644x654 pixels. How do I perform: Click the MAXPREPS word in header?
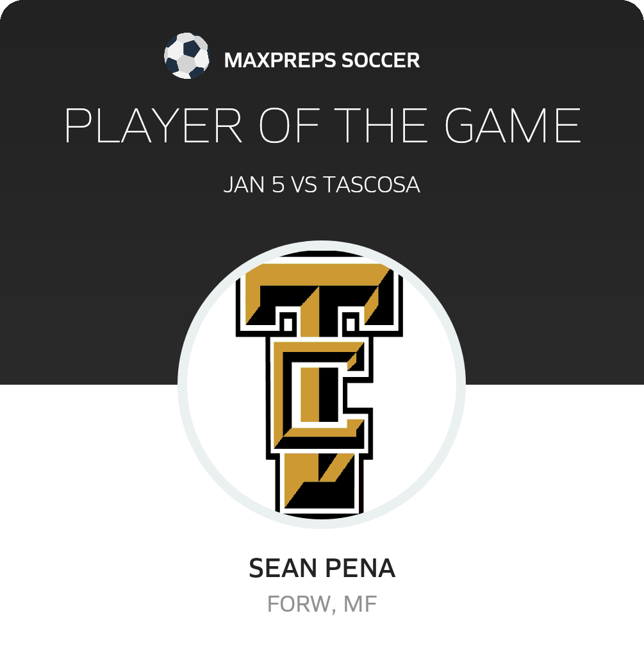[279, 60]
